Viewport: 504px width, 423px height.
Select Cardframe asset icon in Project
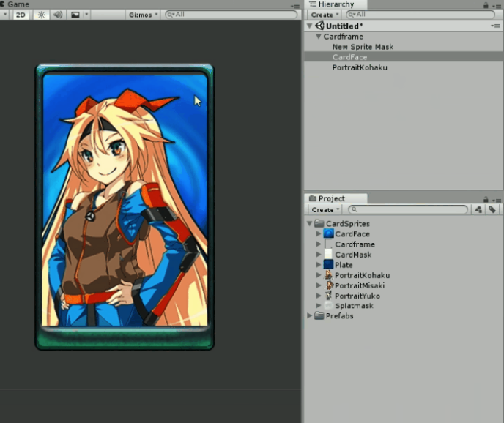click(x=328, y=244)
